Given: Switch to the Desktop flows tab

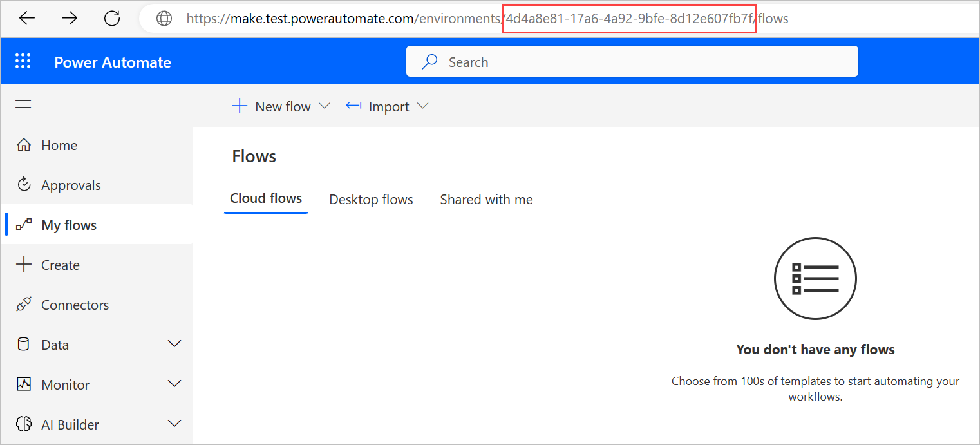Looking at the screenshot, I should point(371,200).
